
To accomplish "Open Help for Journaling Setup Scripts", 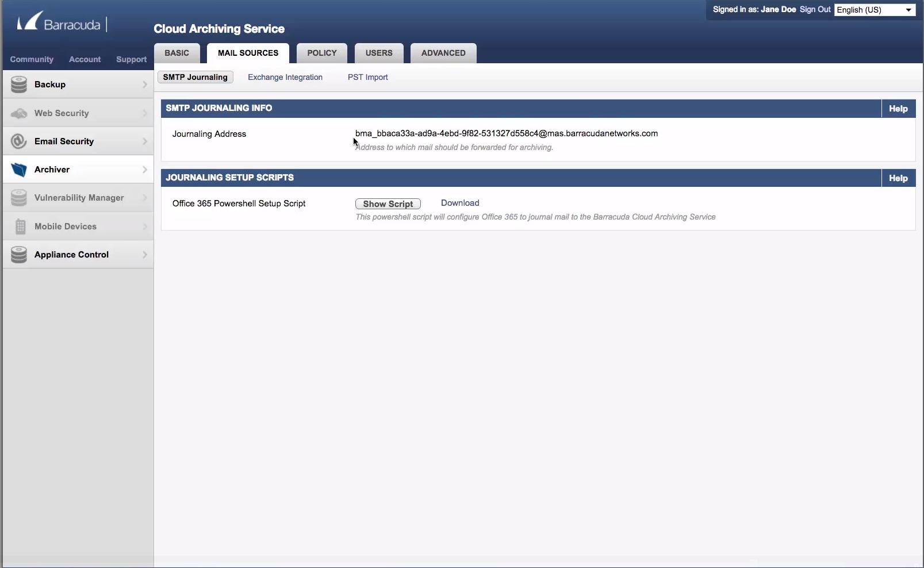I will [898, 178].
